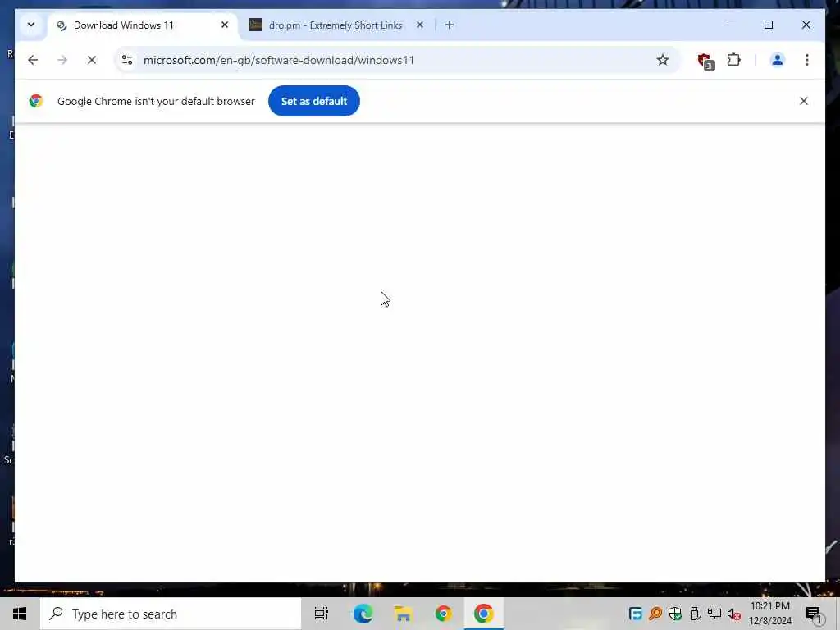This screenshot has width=840, height=630.
Task: Click Set as default button
Action: (x=314, y=101)
